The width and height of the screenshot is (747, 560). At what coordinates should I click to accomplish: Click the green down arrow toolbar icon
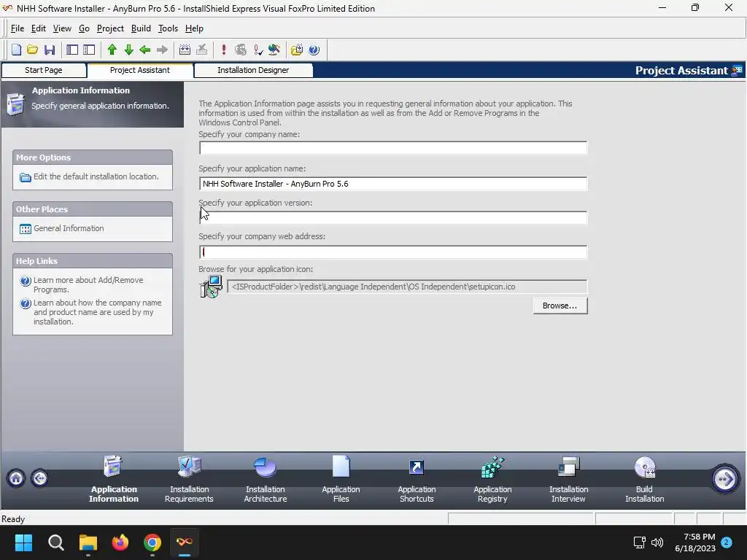pos(128,50)
